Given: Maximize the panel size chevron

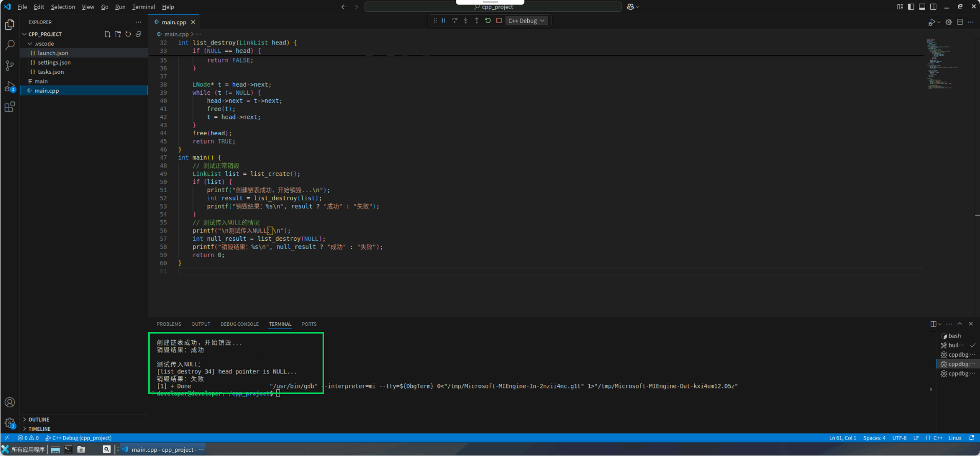Looking at the screenshot, I should click(960, 324).
